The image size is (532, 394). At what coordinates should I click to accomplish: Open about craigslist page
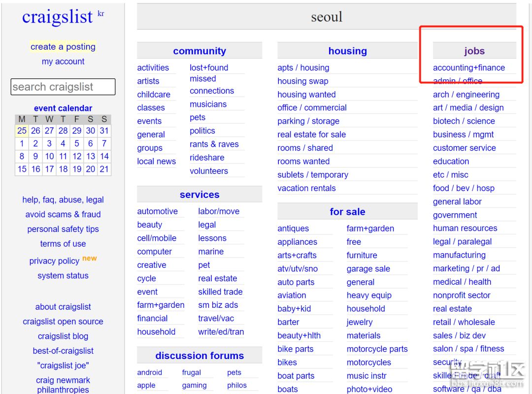pyautogui.click(x=63, y=307)
